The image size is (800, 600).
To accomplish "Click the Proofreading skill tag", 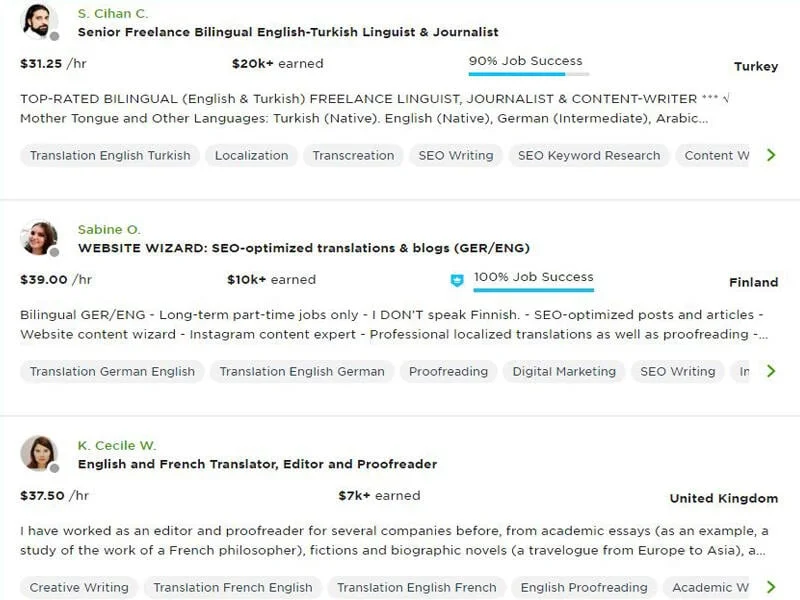I will 448,371.
